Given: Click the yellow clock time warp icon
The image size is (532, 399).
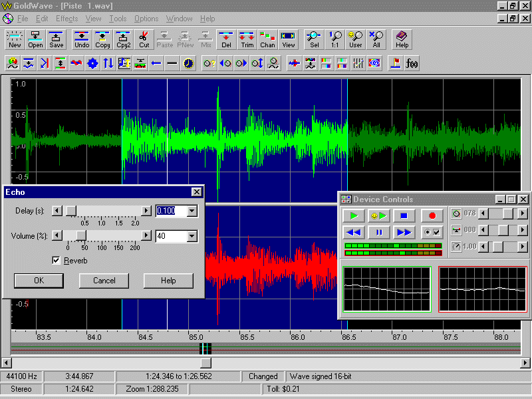Looking at the screenshot, I should (x=188, y=63).
